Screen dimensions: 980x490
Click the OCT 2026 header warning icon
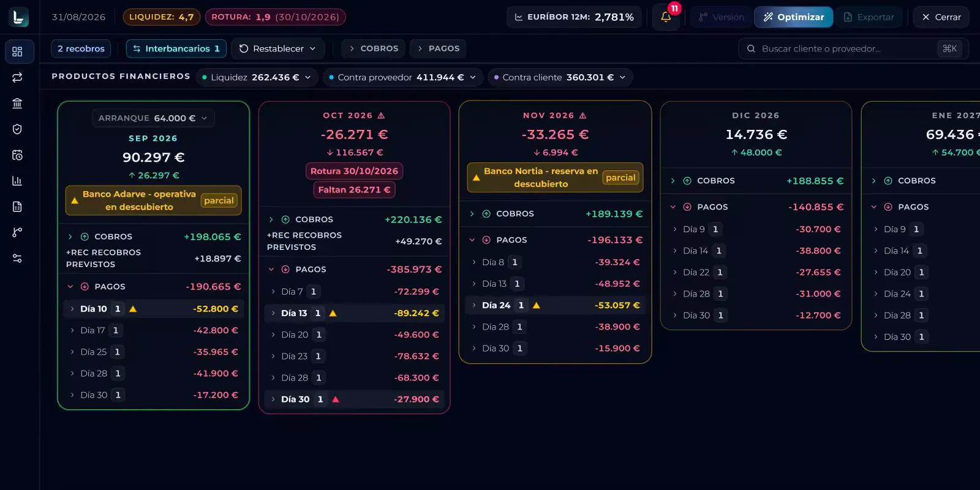[x=382, y=116]
